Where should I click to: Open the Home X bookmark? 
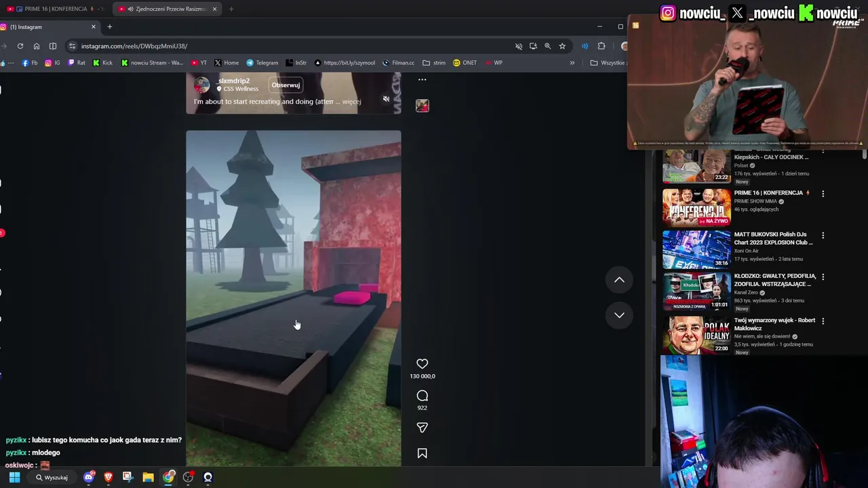click(x=226, y=63)
